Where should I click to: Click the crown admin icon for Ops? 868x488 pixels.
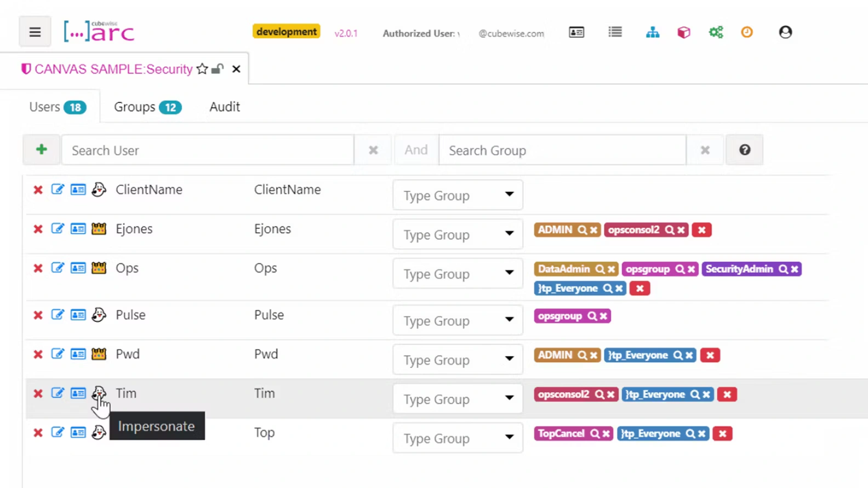click(x=99, y=268)
